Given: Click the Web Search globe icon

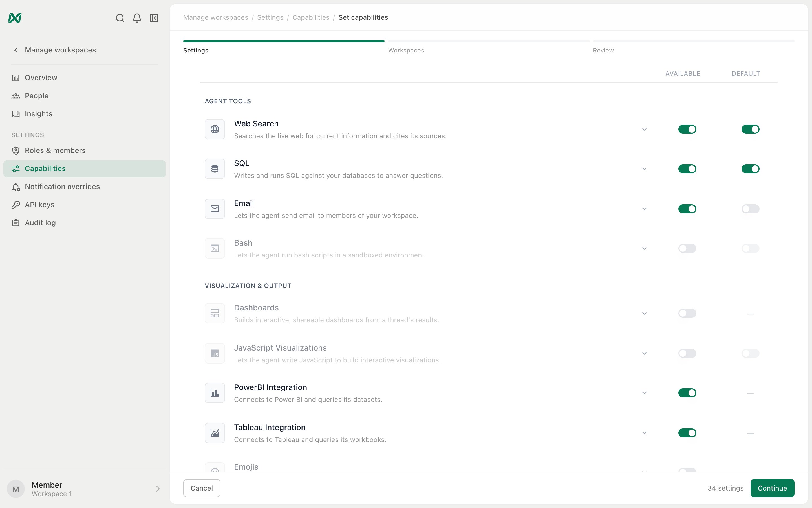Looking at the screenshot, I should [215, 129].
